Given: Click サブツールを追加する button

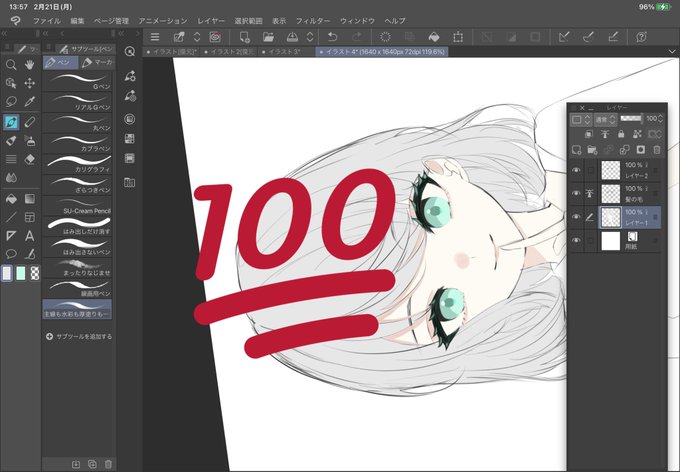Looking at the screenshot, I should [79, 336].
